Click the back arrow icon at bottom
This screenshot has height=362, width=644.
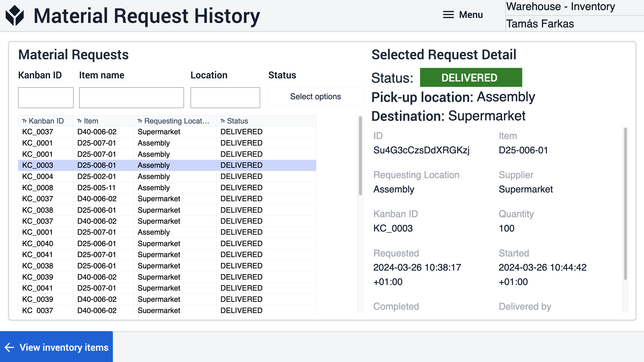(x=9, y=347)
